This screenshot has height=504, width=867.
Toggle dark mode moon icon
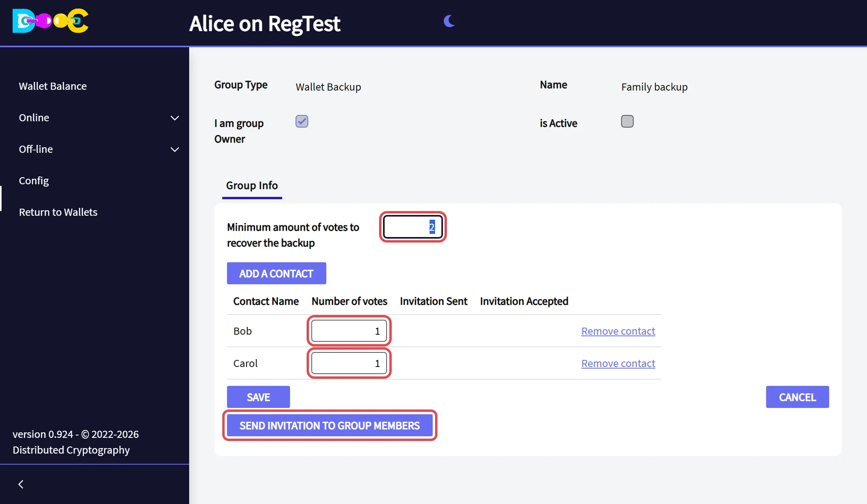tap(449, 21)
